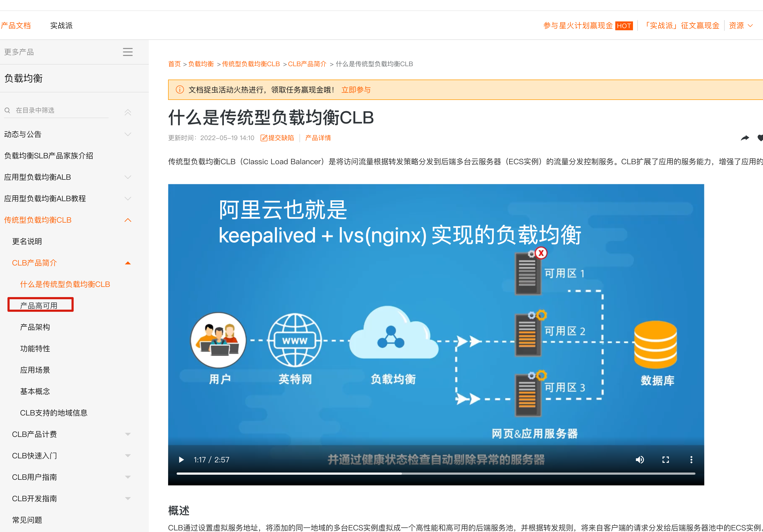Open the 产品文档 tab
763x532 pixels.
point(16,25)
